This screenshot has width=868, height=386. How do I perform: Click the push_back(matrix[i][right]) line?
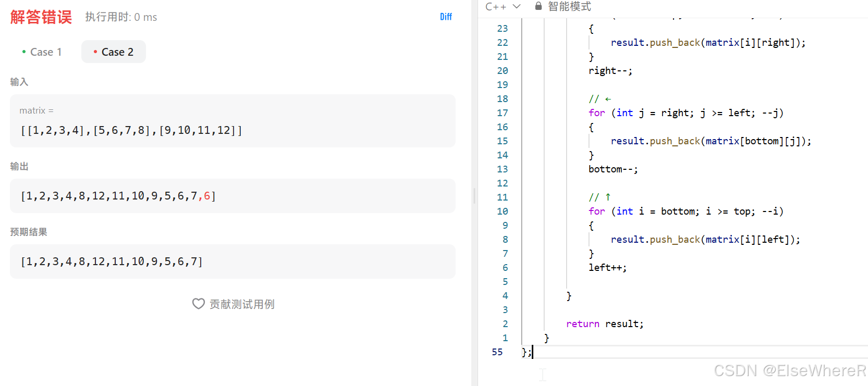click(708, 43)
